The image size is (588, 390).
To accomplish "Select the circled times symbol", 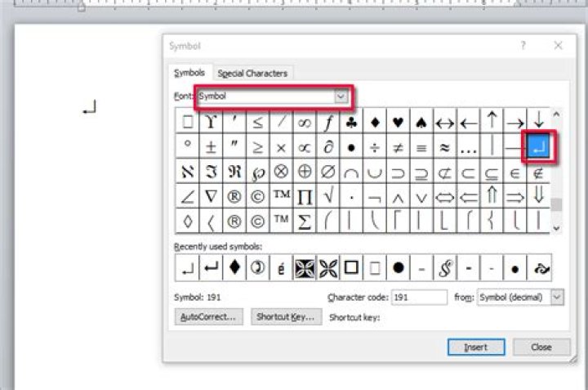I will 281,172.
